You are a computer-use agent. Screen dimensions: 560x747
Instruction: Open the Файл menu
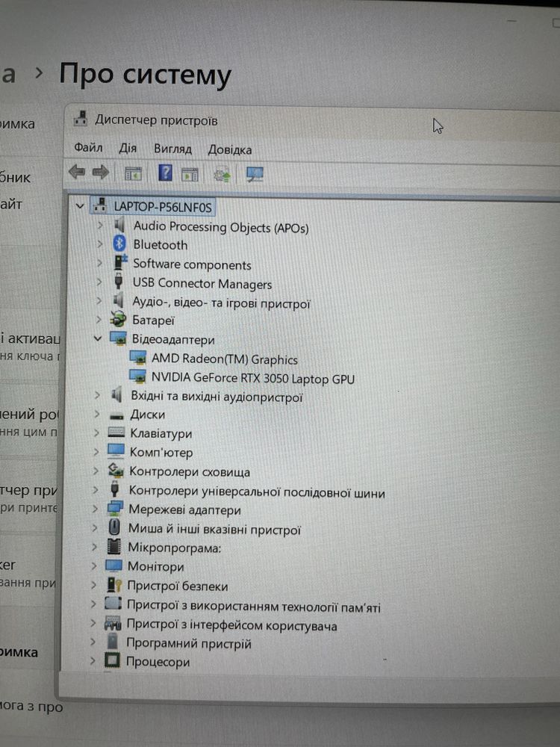point(88,148)
